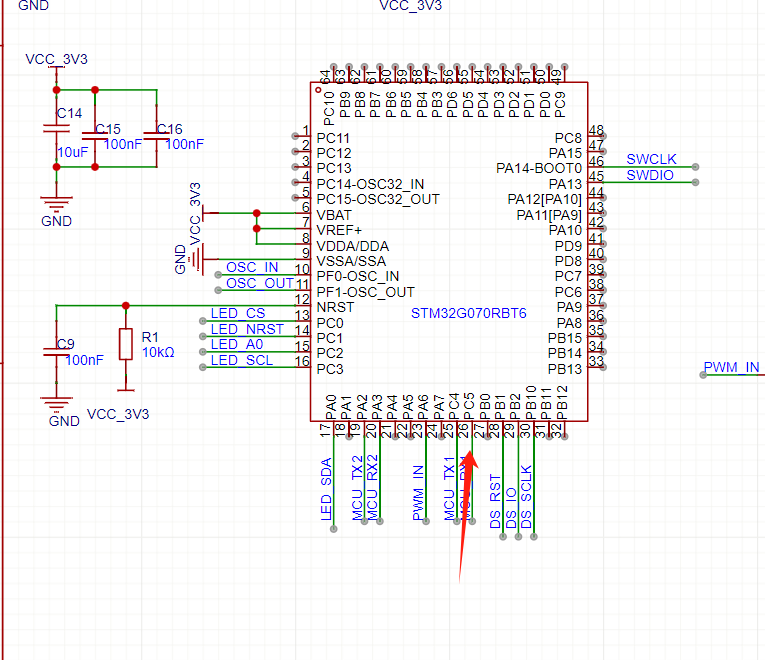Click the vertical MCU_TX2 net label

tap(357, 488)
